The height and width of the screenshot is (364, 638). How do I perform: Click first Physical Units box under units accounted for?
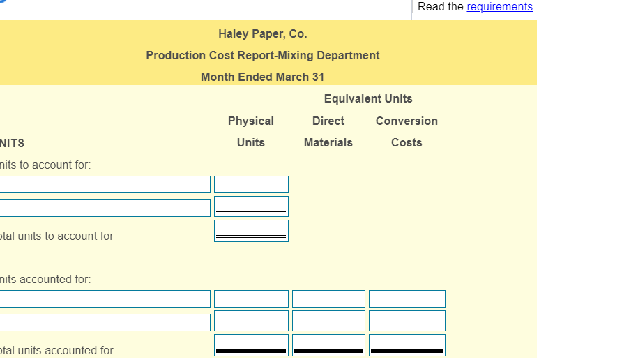(251, 299)
